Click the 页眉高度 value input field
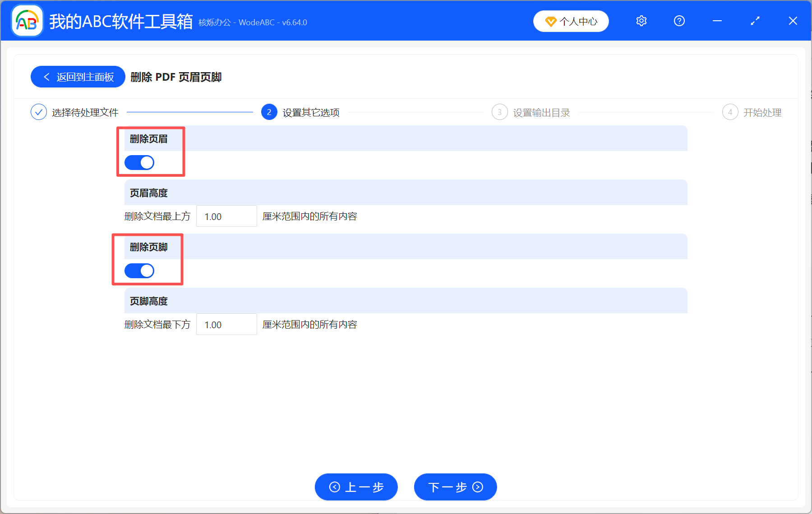This screenshot has width=812, height=514. [226, 216]
